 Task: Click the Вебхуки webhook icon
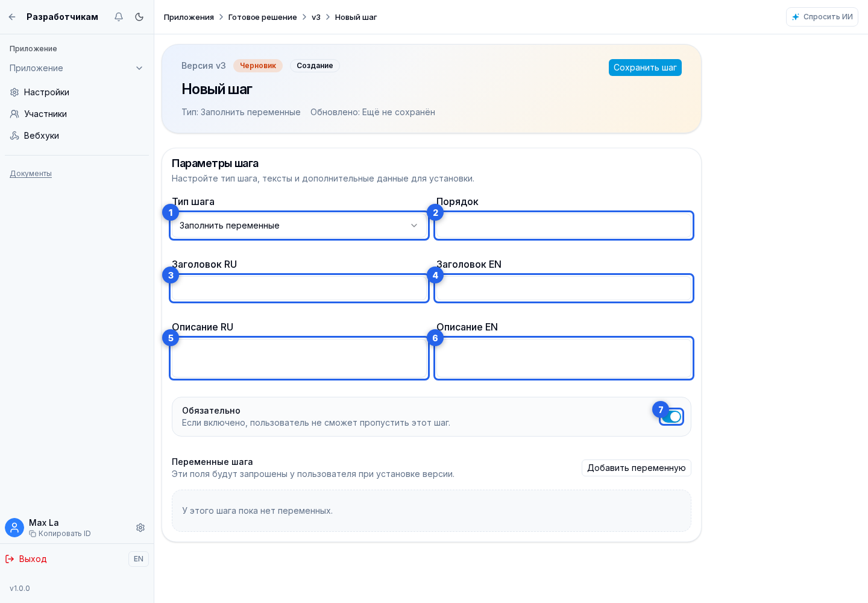14,136
